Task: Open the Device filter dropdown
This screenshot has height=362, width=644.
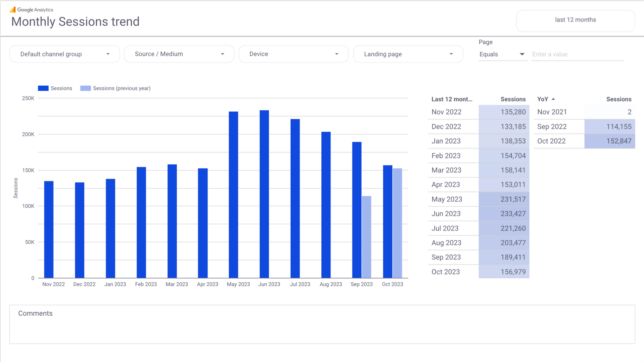Action: 294,54
